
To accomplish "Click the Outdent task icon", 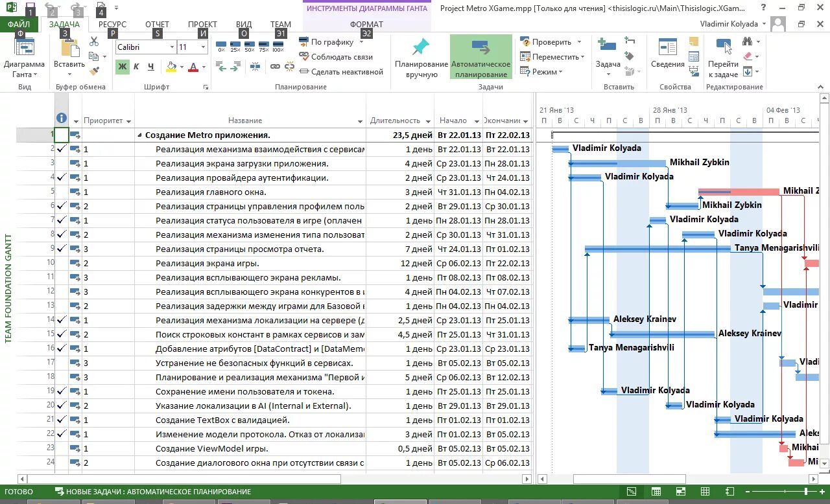I will point(220,67).
